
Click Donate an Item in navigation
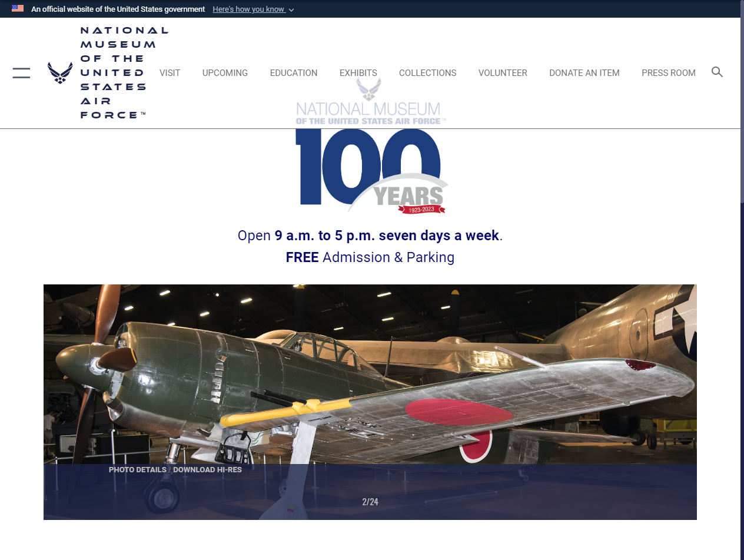point(584,73)
